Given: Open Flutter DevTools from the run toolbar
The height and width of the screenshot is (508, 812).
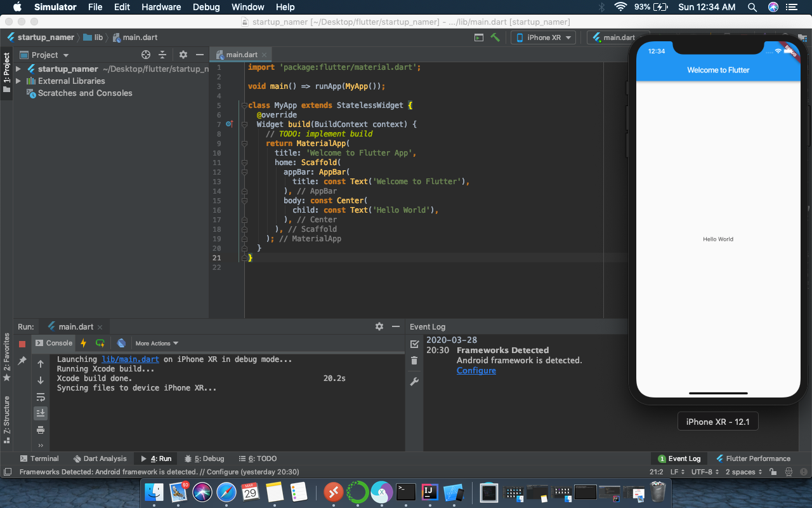Looking at the screenshot, I should click(x=121, y=343).
